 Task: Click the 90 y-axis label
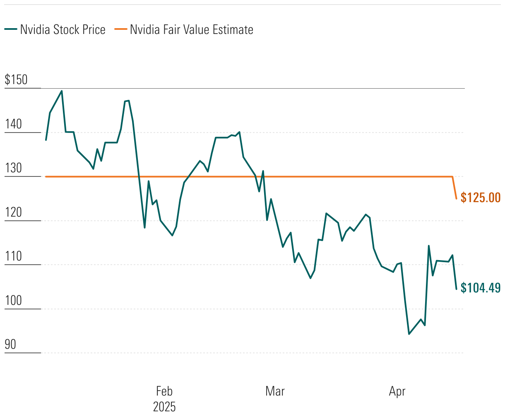click(x=10, y=344)
